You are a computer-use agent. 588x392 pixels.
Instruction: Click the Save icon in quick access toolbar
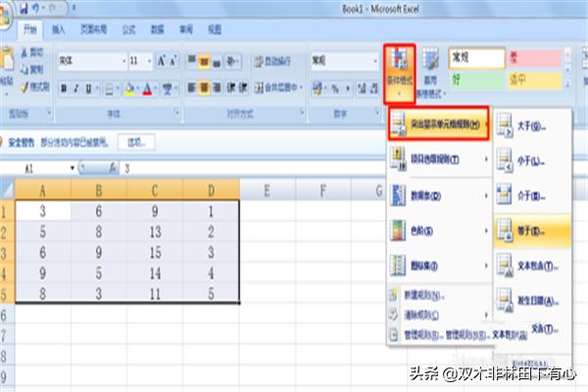[24, 8]
